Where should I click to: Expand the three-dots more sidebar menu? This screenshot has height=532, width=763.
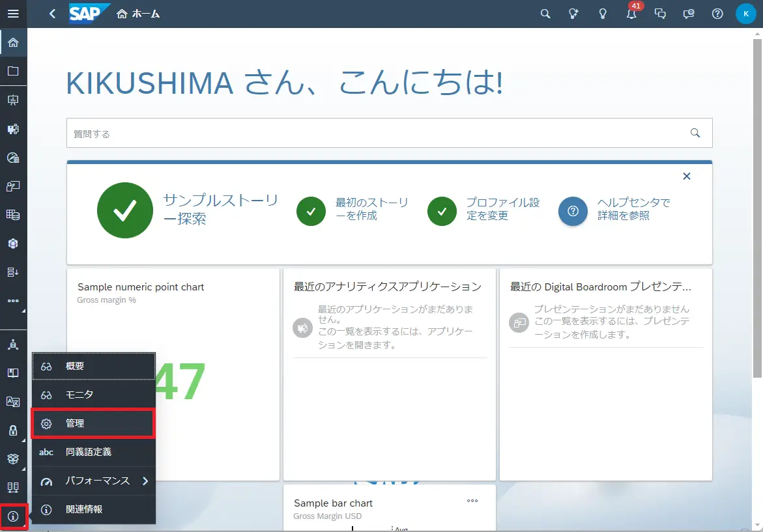click(x=13, y=301)
